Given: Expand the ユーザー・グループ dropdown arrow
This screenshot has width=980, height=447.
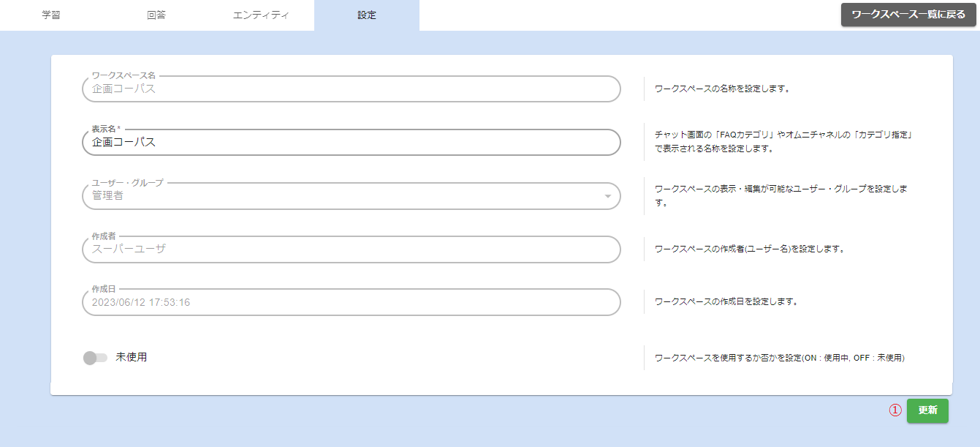Looking at the screenshot, I should pyautogui.click(x=607, y=196).
